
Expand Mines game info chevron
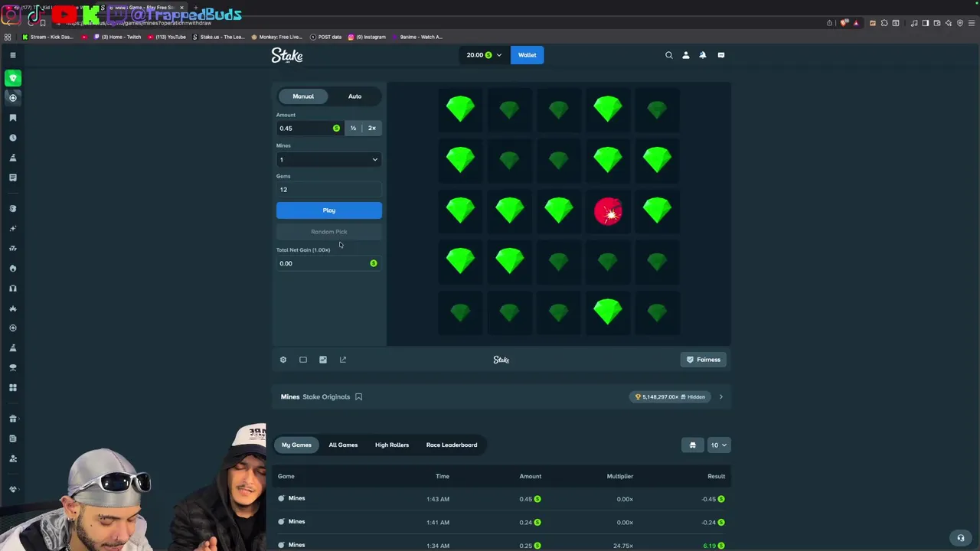tap(720, 397)
